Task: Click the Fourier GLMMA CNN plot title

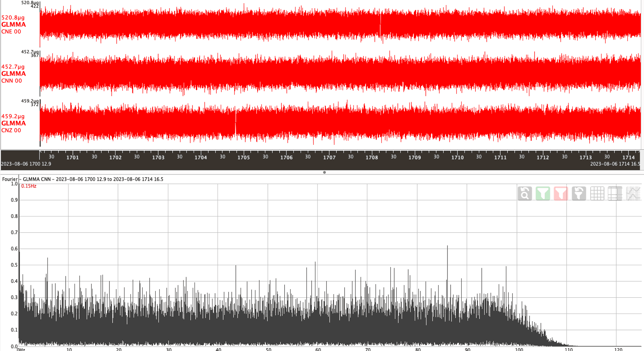Action: tap(83, 179)
